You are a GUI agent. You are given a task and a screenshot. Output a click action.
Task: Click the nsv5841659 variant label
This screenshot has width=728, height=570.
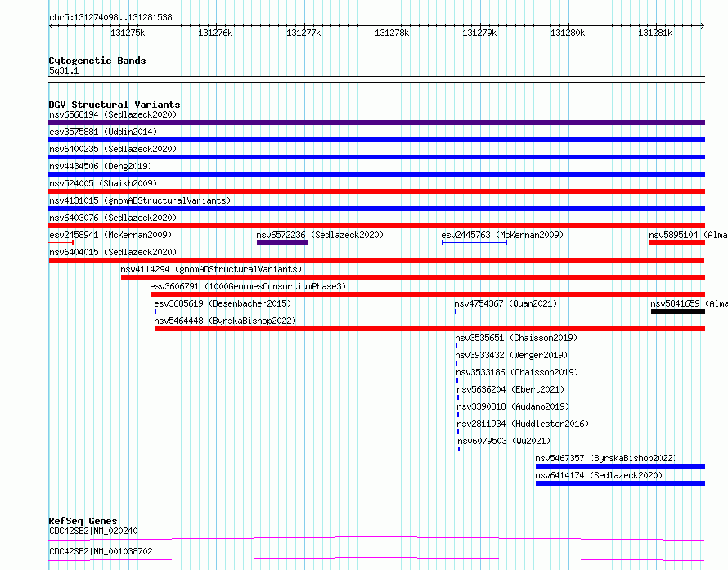689,303
